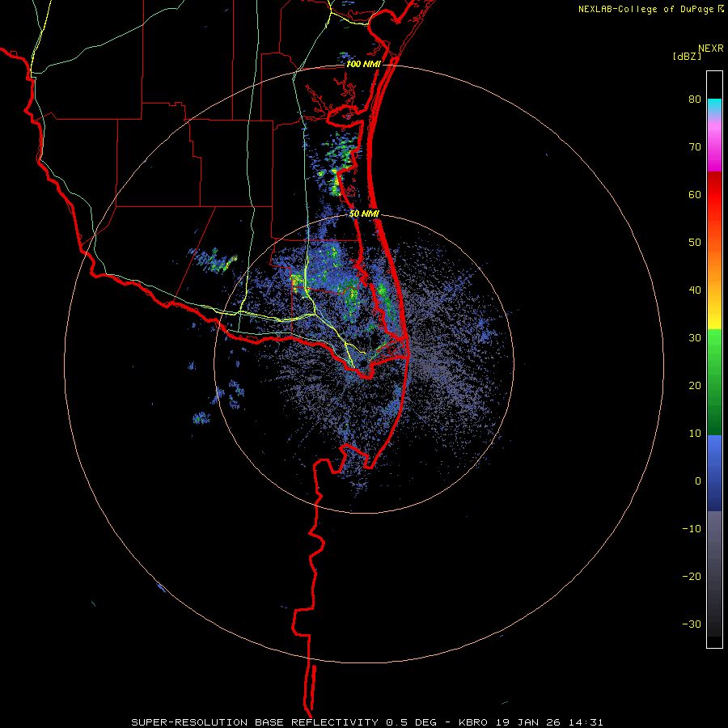Click the 70 dBZ scale value
Screen dimensions: 728x728
tap(695, 147)
